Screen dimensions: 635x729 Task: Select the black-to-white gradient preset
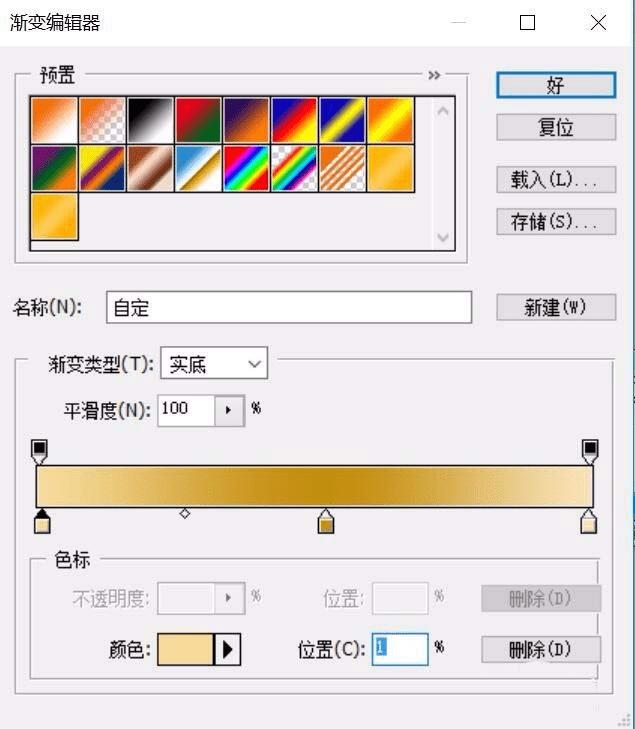(150, 120)
